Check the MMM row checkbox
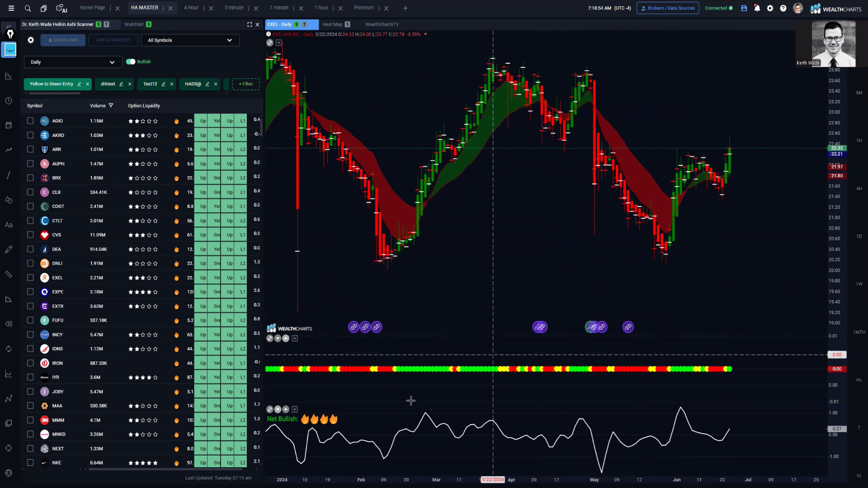This screenshot has width=868, height=488. [x=30, y=420]
